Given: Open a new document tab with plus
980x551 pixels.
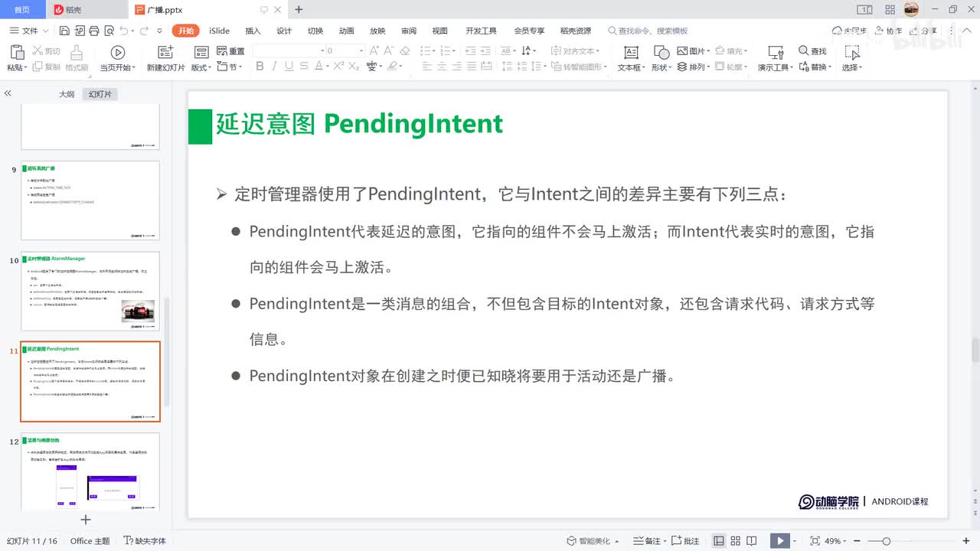Looking at the screenshot, I should [x=299, y=10].
